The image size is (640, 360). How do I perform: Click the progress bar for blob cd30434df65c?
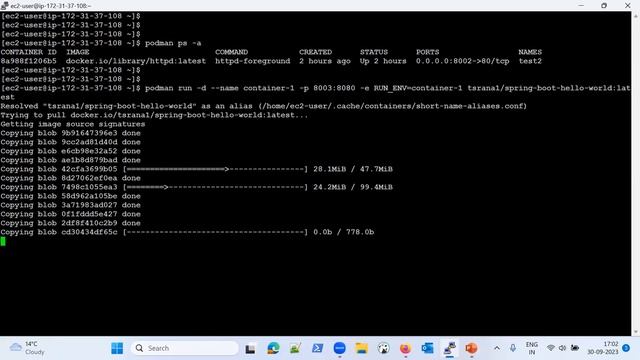(215, 232)
